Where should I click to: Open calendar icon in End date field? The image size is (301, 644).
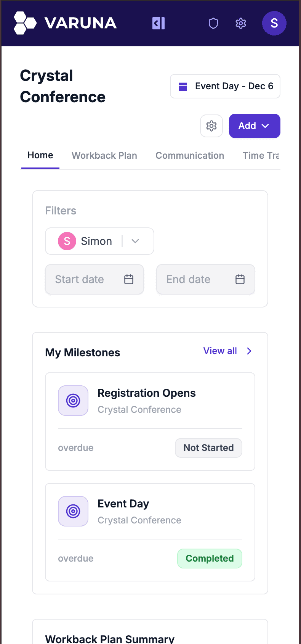coord(240,279)
